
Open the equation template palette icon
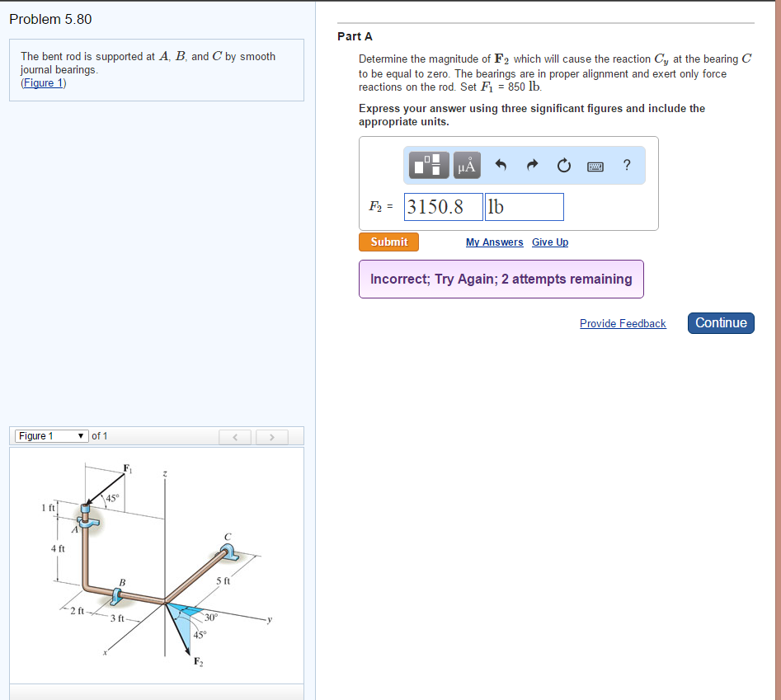tap(428, 165)
